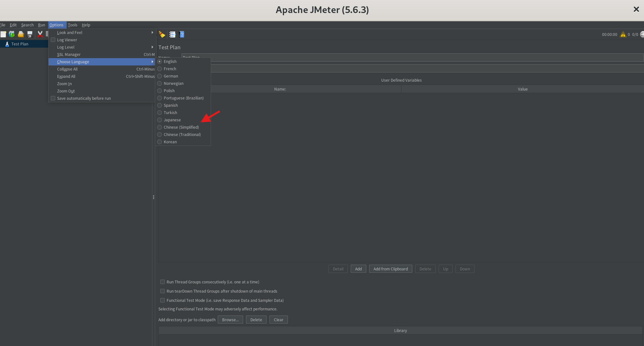Click the Open file folder icon
Screen dimensions: 644x346
click(21, 34)
